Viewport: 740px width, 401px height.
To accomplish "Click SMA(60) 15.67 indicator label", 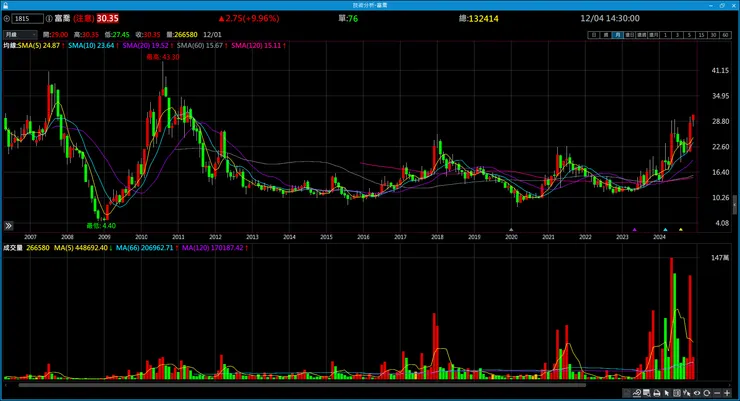I will pyautogui.click(x=200, y=46).
